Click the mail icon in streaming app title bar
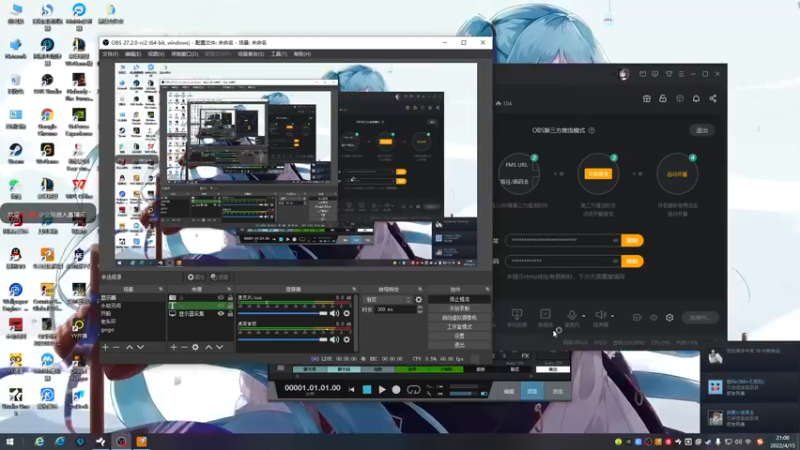 point(642,74)
